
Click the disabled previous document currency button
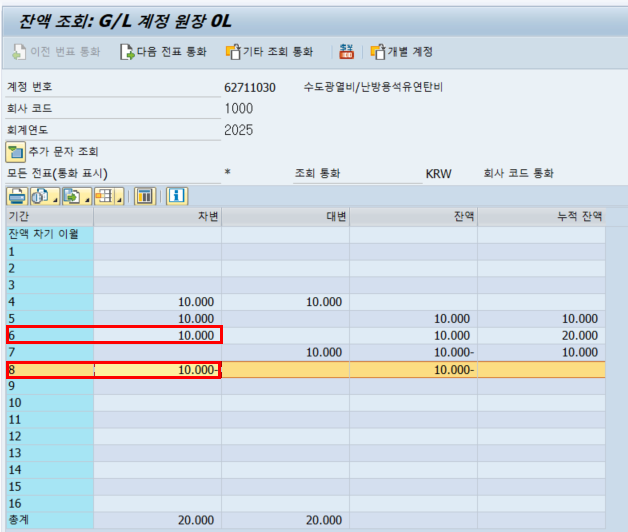[x=56, y=52]
